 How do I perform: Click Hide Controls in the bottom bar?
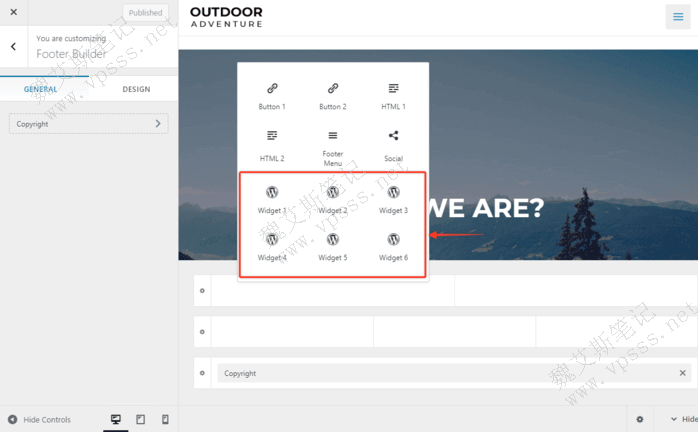point(39,420)
